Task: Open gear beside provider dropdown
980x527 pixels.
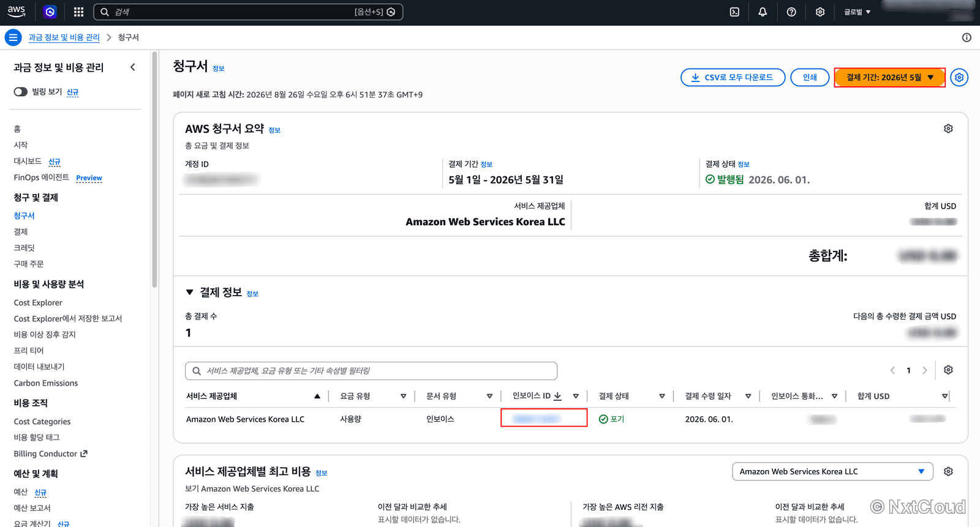Action: pyautogui.click(x=948, y=471)
